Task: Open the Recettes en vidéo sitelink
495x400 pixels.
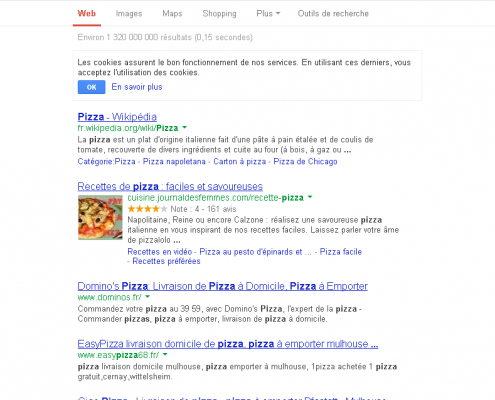Action: click(x=160, y=252)
